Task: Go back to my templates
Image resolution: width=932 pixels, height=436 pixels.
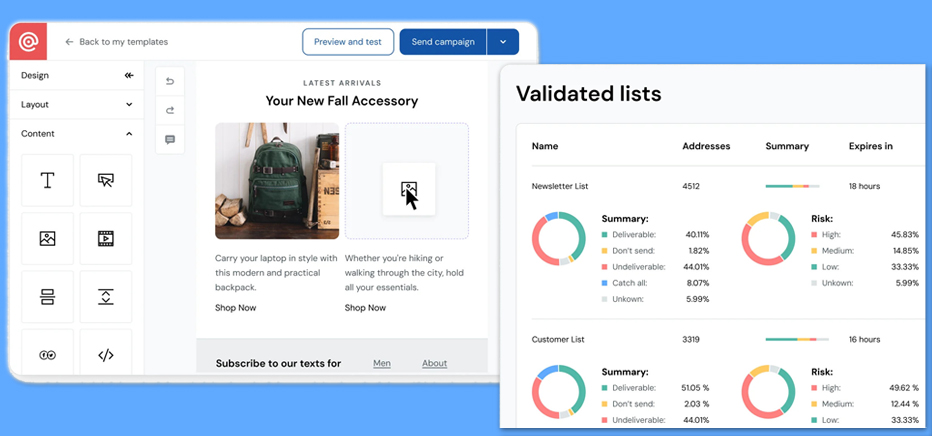Action: 116,42
